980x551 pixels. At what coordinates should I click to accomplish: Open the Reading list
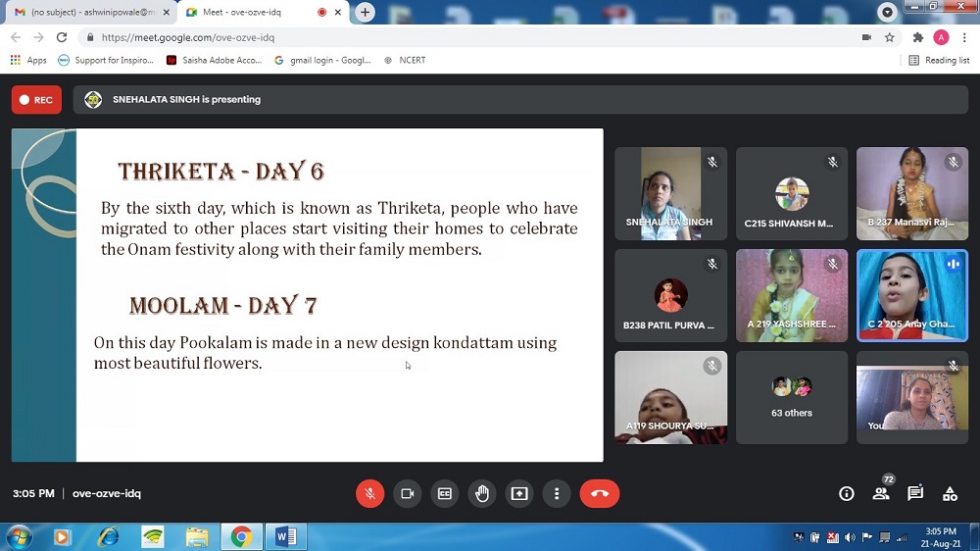(939, 60)
